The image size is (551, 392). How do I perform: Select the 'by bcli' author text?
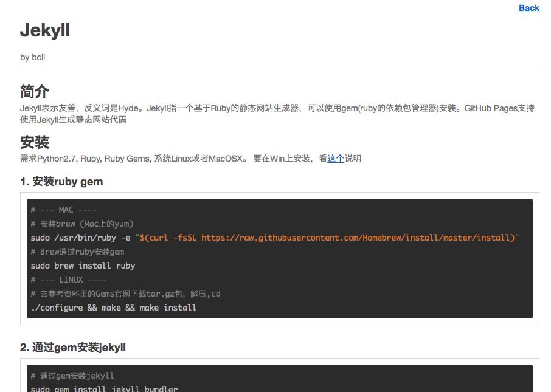point(33,57)
